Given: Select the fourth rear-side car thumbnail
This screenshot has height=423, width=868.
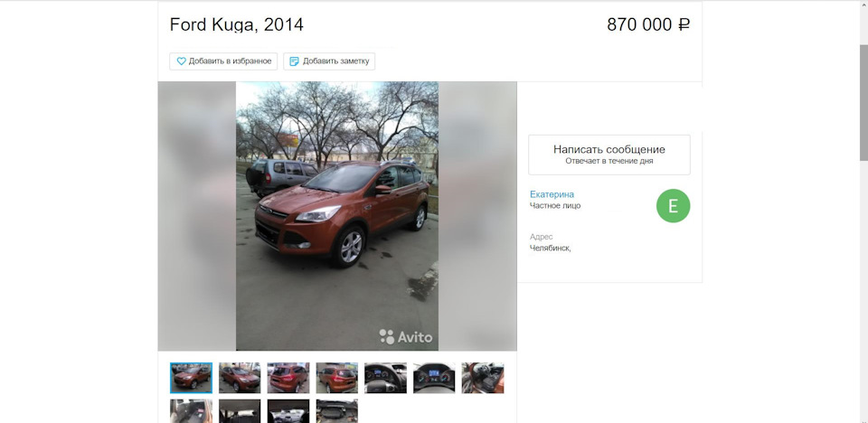Looking at the screenshot, I should (337, 378).
